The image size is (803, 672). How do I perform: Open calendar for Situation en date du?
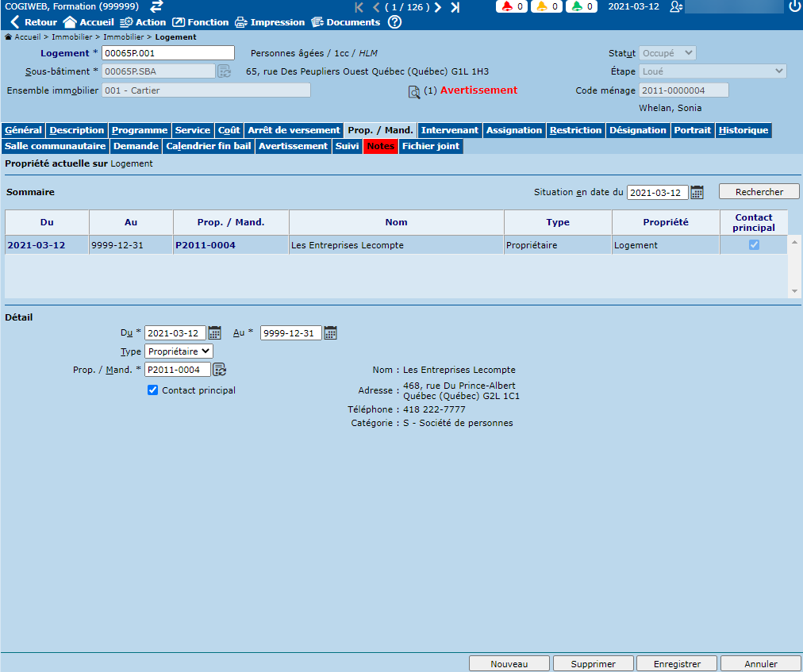pyautogui.click(x=697, y=192)
